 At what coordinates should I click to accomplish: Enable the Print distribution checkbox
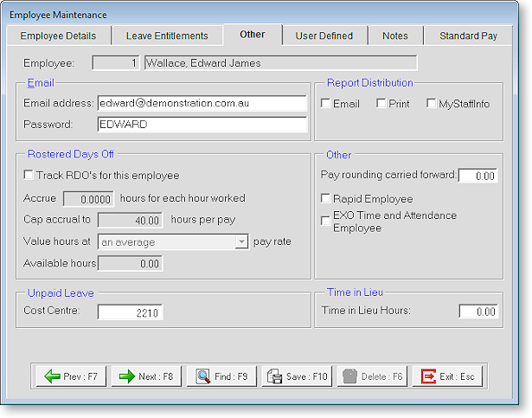381,104
